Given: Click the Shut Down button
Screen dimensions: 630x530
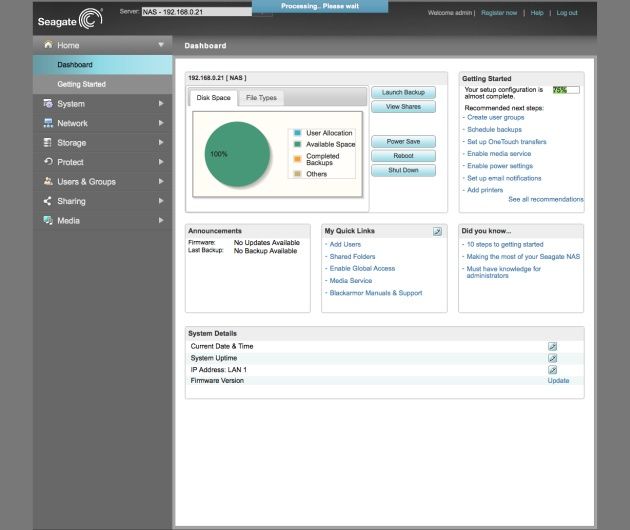Looking at the screenshot, I should pos(403,170).
